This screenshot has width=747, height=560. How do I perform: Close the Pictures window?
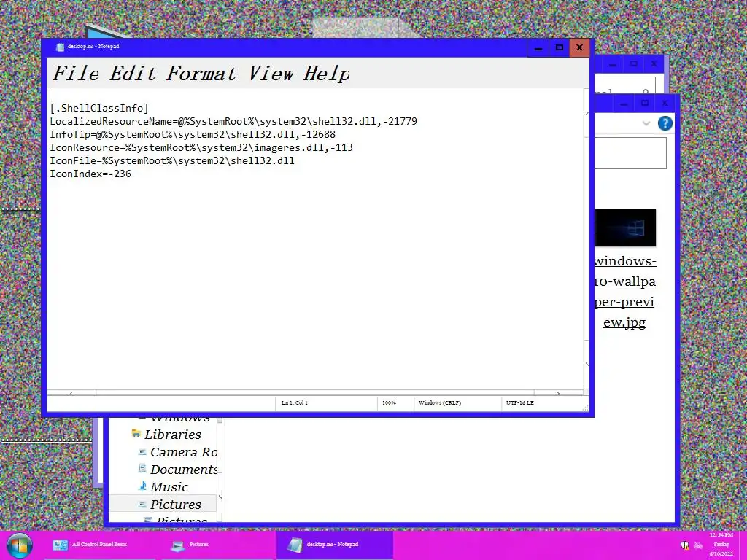[665, 103]
